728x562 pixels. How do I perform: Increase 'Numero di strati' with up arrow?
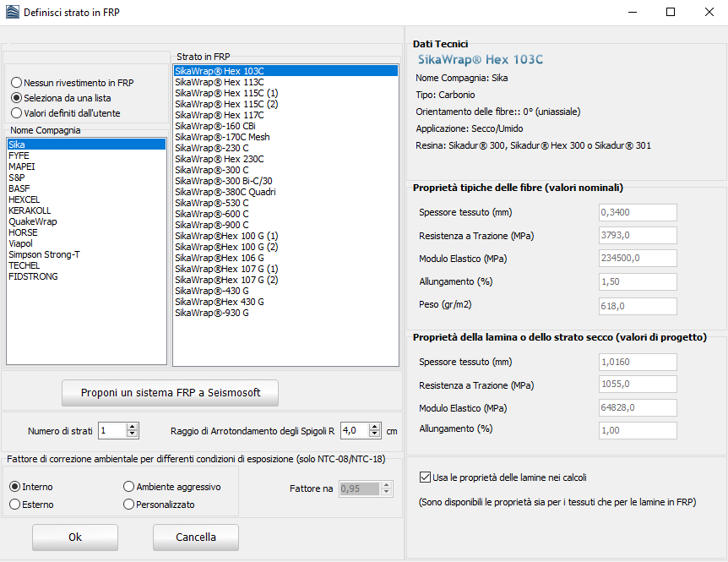pyautogui.click(x=132, y=427)
